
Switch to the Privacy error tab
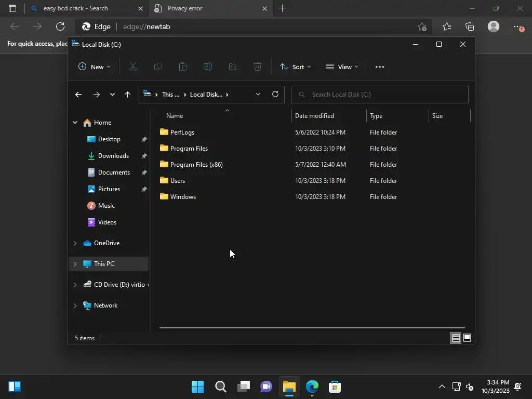(x=210, y=8)
